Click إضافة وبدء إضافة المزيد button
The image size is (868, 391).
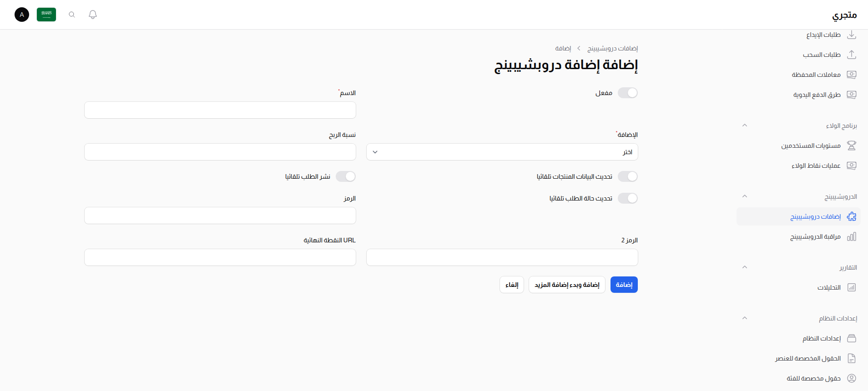(567, 285)
